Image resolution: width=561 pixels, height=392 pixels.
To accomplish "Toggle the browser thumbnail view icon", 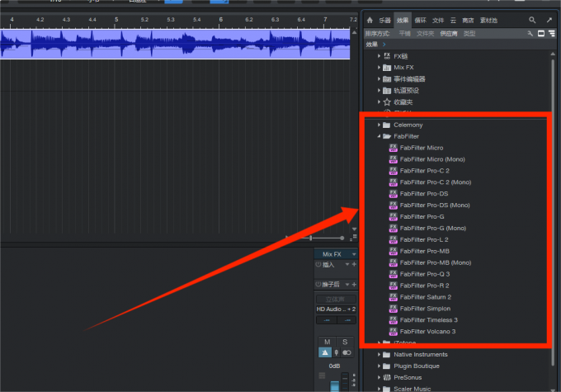I will click(541, 33).
